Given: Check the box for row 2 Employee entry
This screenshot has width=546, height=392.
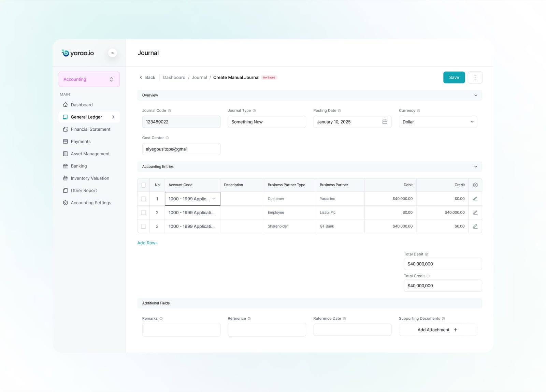Looking at the screenshot, I should (x=143, y=213).
